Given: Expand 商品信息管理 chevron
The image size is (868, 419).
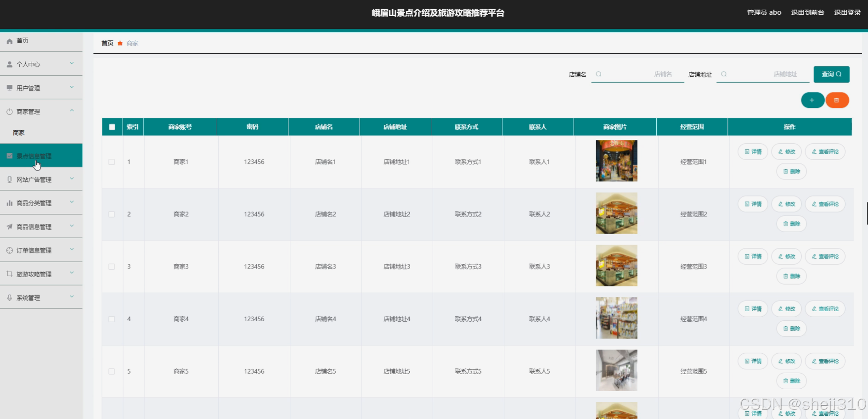Looking at the screenshot, I should 72,226.
